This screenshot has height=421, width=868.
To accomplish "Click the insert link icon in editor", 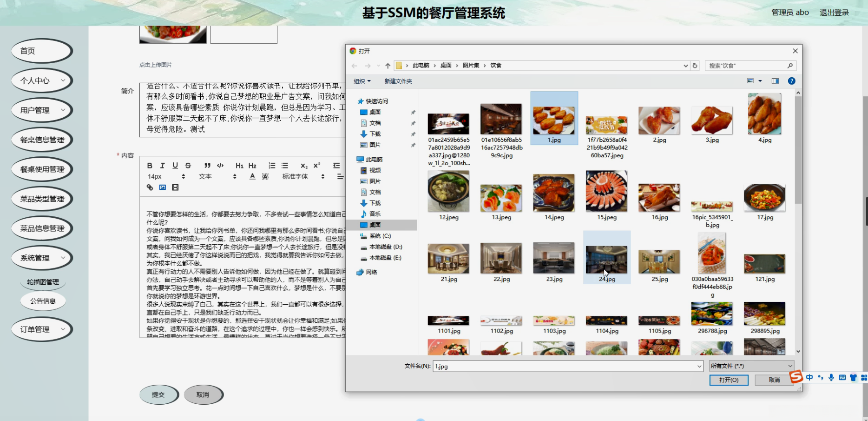I will 150,187.
